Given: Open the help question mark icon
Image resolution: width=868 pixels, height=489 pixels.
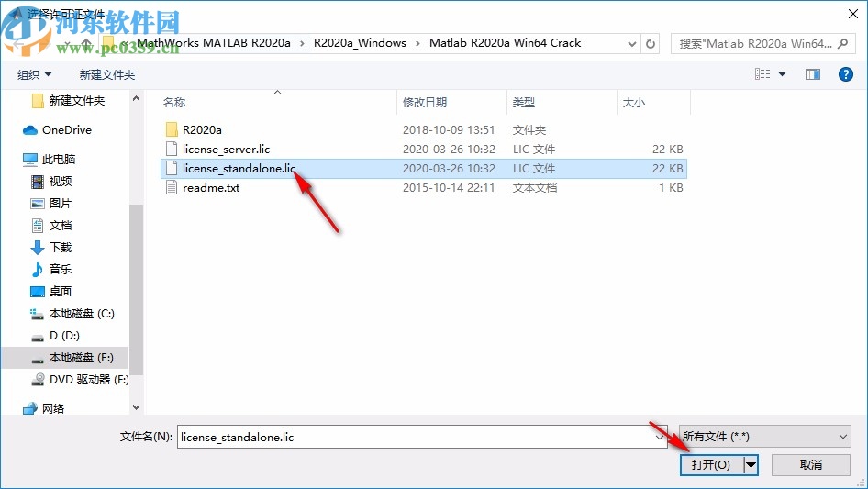Looking at the screenshot, I should point(845,74).
